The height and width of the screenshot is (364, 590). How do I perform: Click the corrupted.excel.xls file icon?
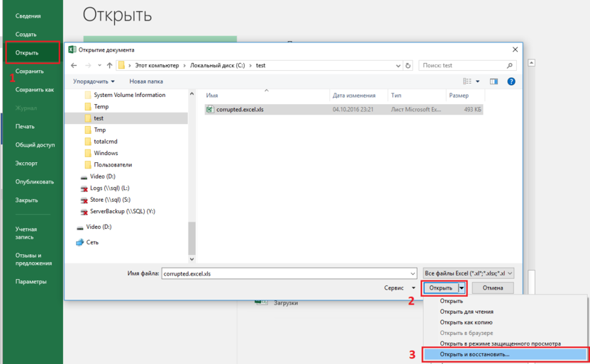(210, 109)
